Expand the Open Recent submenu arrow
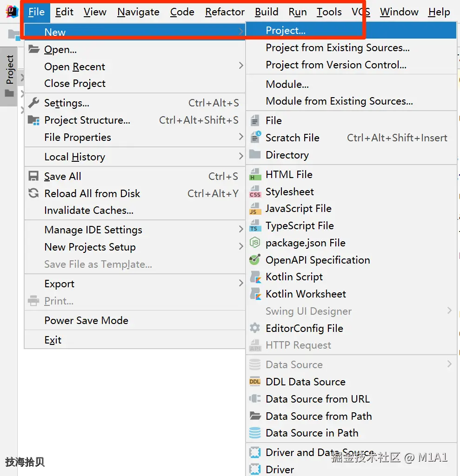This screenshot has width=460, height=476. pos(241,66)
